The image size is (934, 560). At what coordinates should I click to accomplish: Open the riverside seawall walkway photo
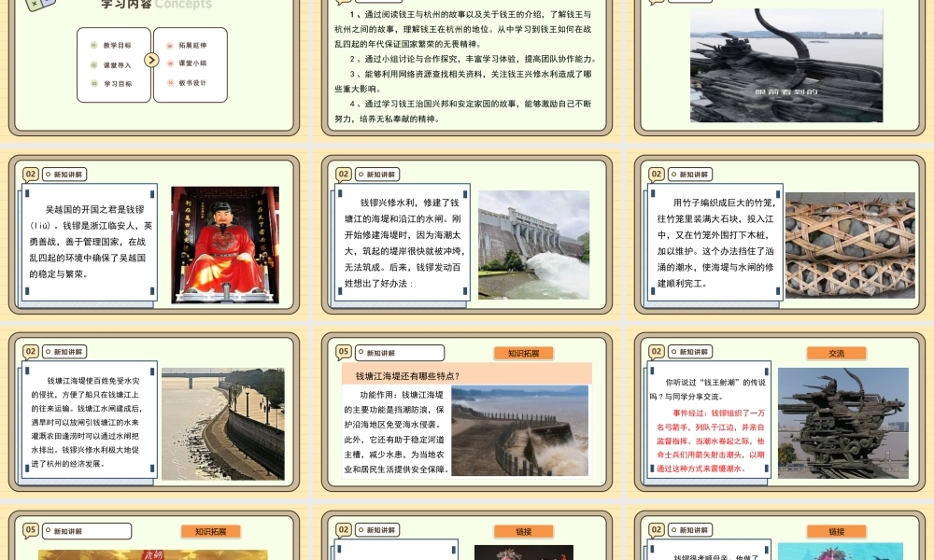tap(223, 424)
